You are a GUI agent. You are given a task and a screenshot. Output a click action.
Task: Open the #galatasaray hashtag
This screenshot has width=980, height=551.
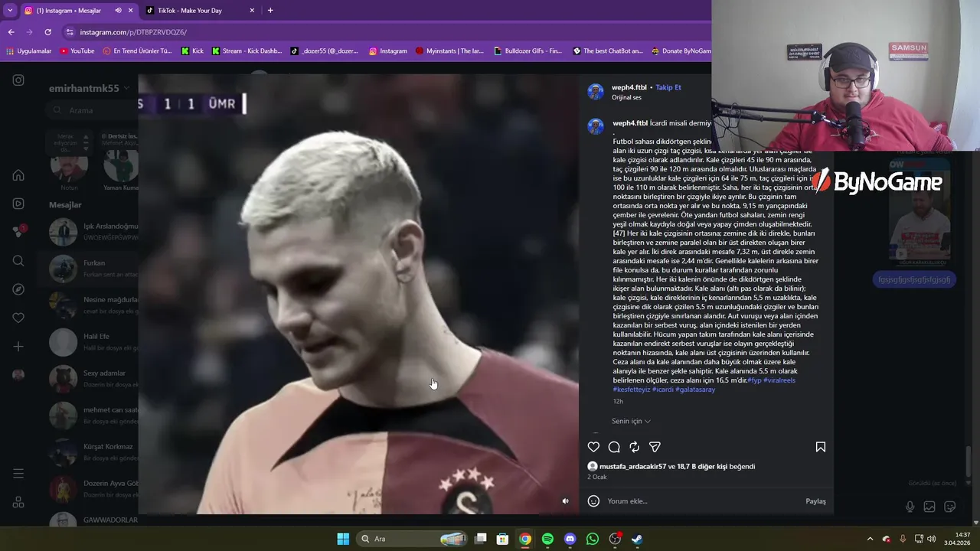coord(695,390)
